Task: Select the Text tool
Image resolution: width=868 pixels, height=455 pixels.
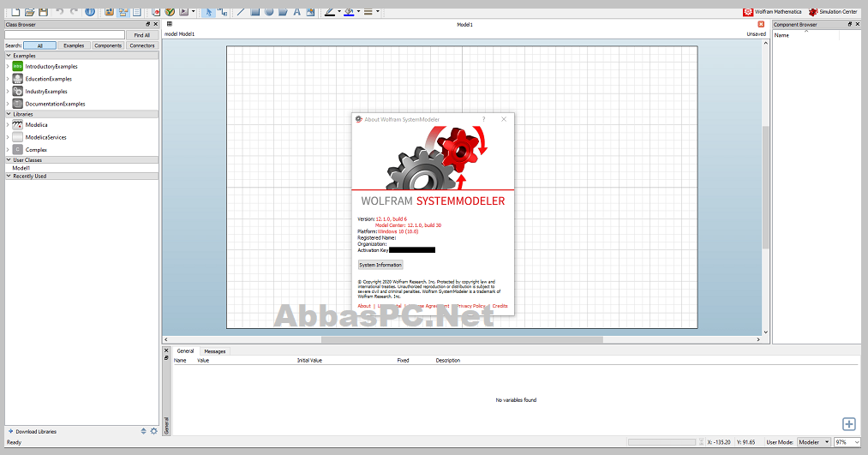Action: pos(296,12)
